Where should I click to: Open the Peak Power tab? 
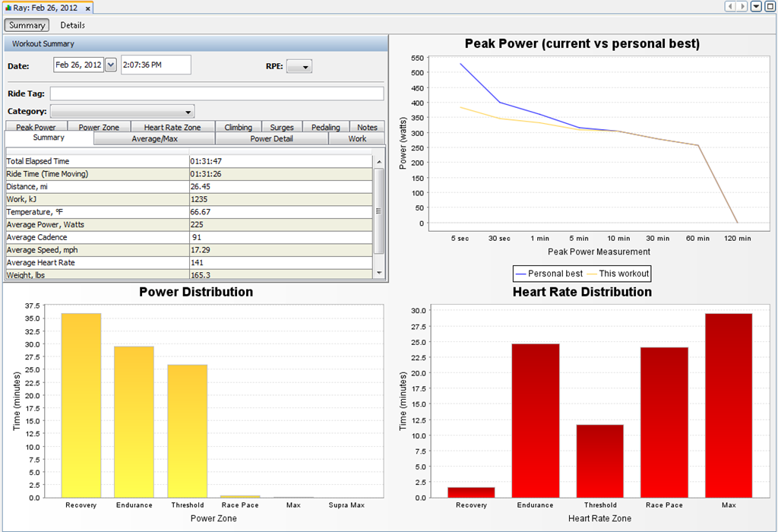[x=36, y=127]
